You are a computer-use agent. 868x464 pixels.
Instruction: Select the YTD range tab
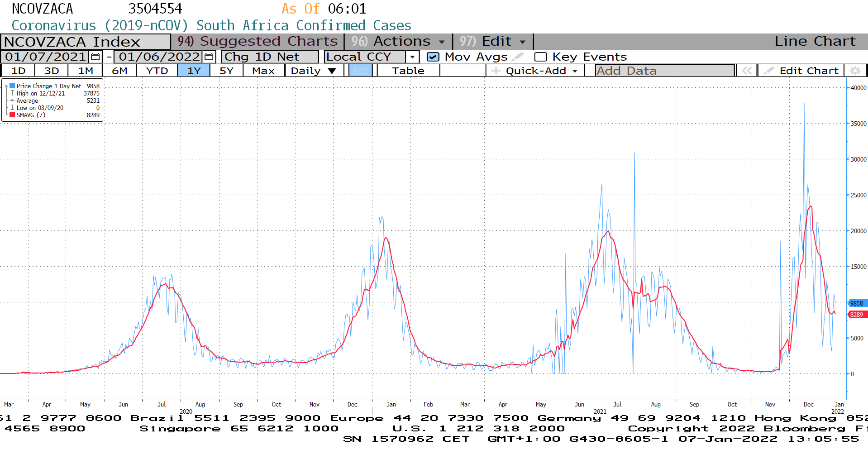click(x=157, y=71)
